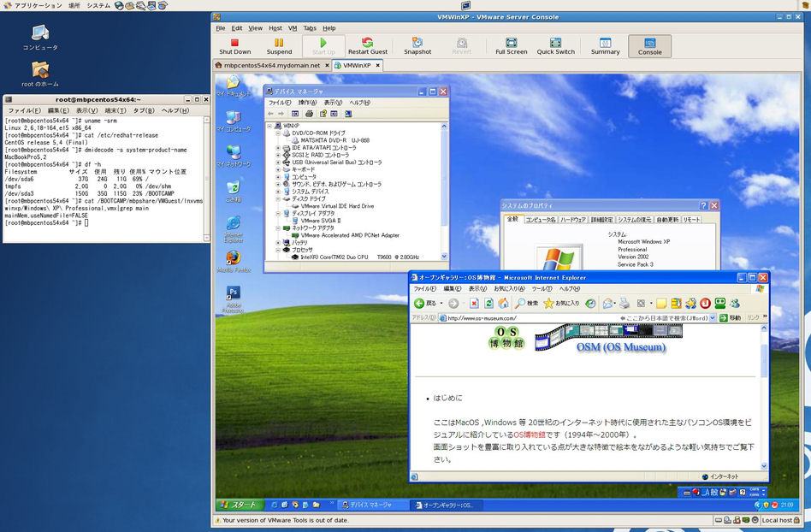The width and height of the screenshot is (811, 532).
Task: Close the VMWinXP tab
Action: [x=378, y=66]
